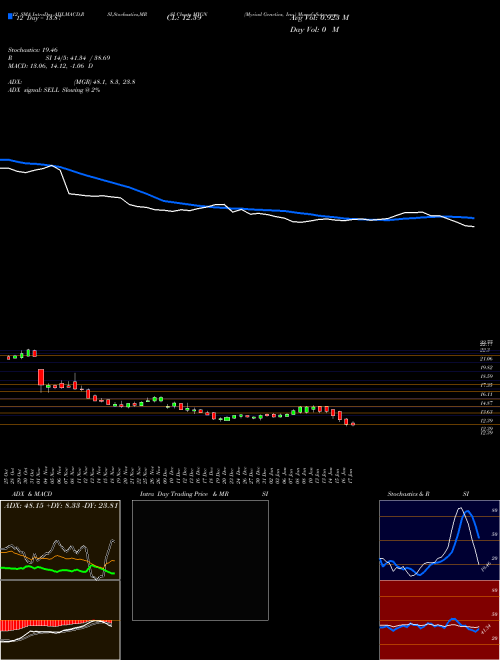Select 'ADX: 48.15 +DY: 8.33 -DY: 23.81' header
The image size is (500, 660).
61,505
